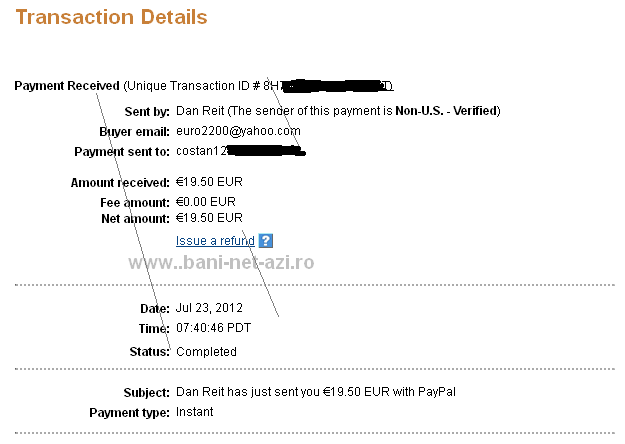The image size is (625, 444).
Task: Click the Instant payment type value
Action: pos(195,411)
